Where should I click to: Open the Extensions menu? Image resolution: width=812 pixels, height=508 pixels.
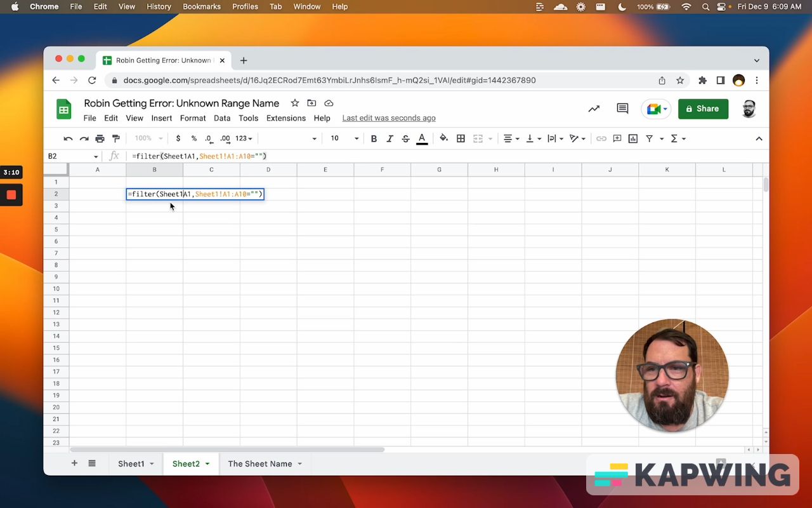click(286, 118)
